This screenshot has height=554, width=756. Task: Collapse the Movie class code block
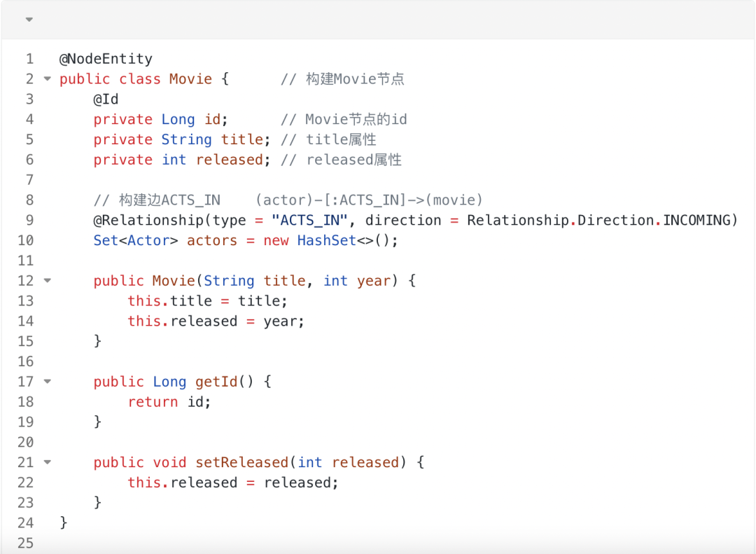pos(46,79)
